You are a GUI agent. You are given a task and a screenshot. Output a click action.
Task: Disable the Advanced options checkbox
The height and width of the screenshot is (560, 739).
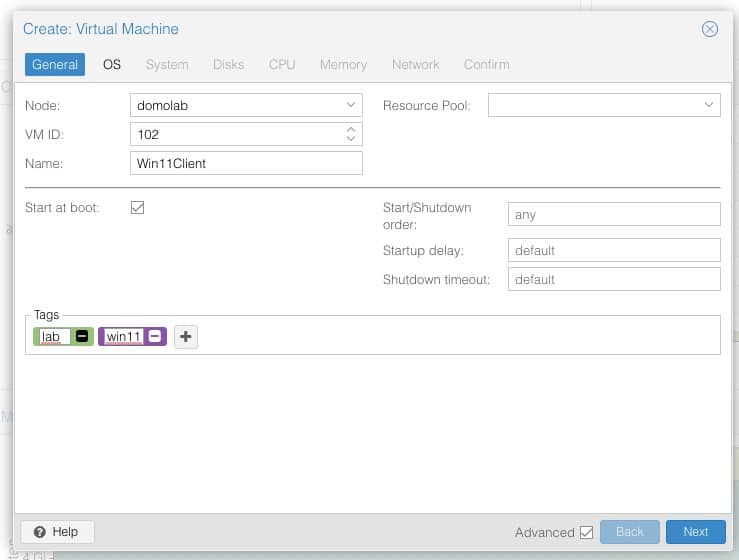tap(586, 532)
